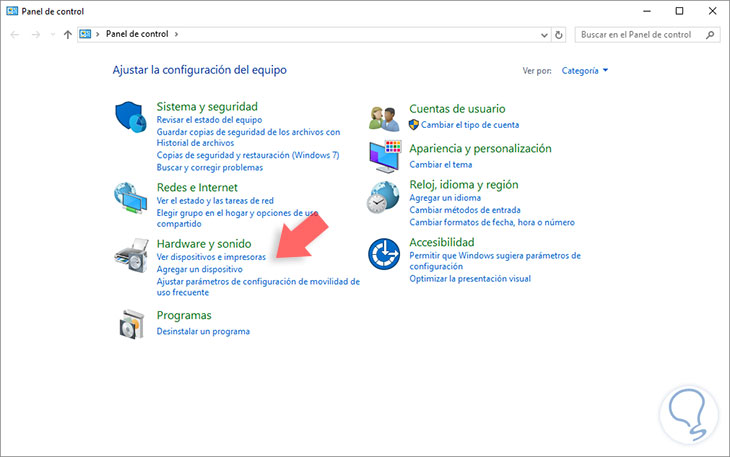Click Revisar el estado del equipo
The height and width of the screenshot is (457, 730).
click(209, 120)
